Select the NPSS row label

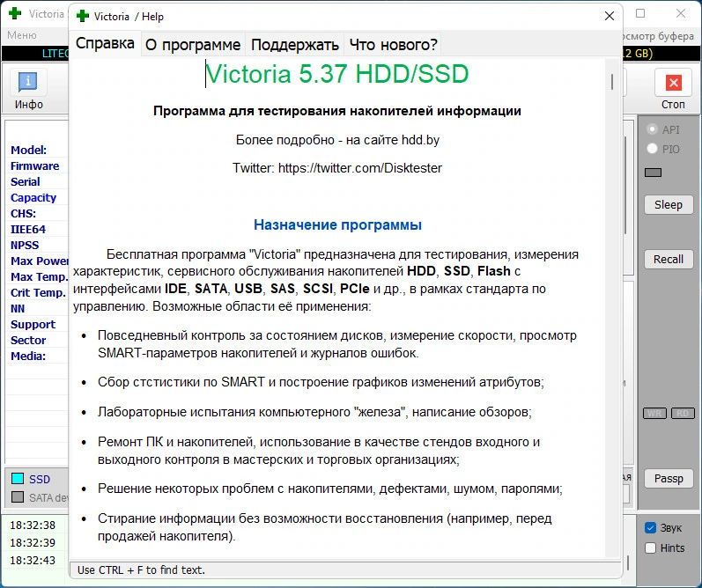(25, 246)
